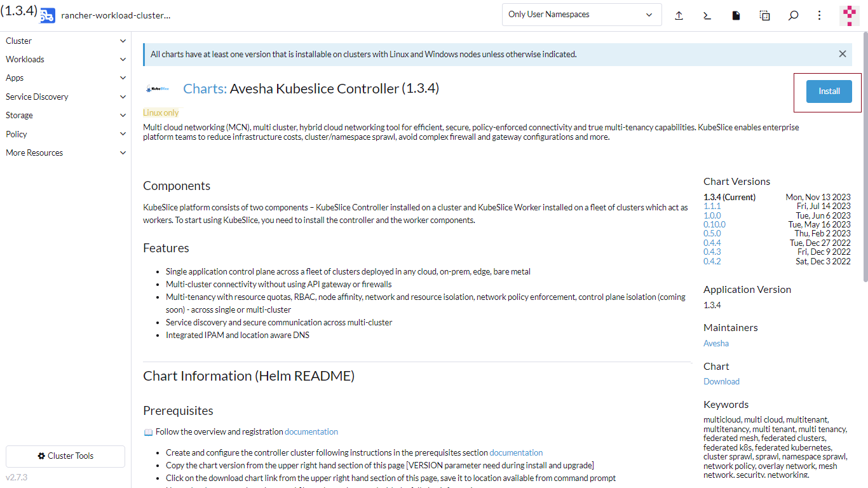
Task: Select chart version 0.4.3
Action: [x=712, y=252]
